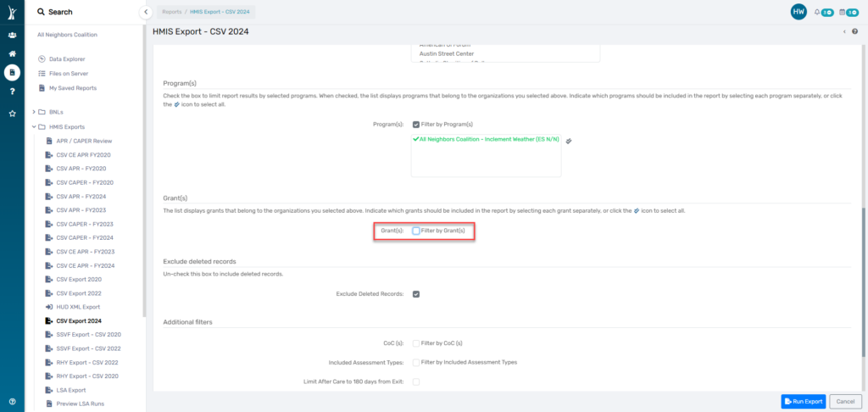The height and width of the screenshot is (412, 868).
Task: Click the help question mark beside page title
Action: click(855, 32)
